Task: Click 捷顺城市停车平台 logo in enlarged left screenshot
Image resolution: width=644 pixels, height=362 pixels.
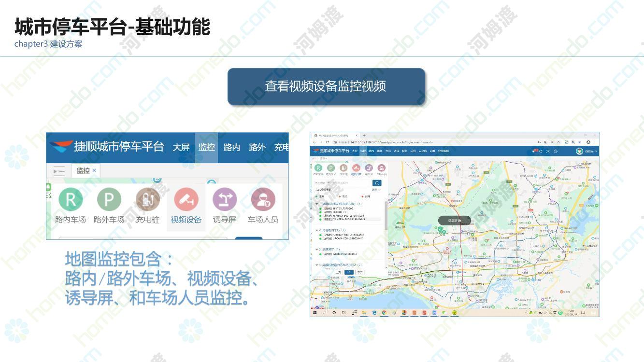Action: point(107,146)
